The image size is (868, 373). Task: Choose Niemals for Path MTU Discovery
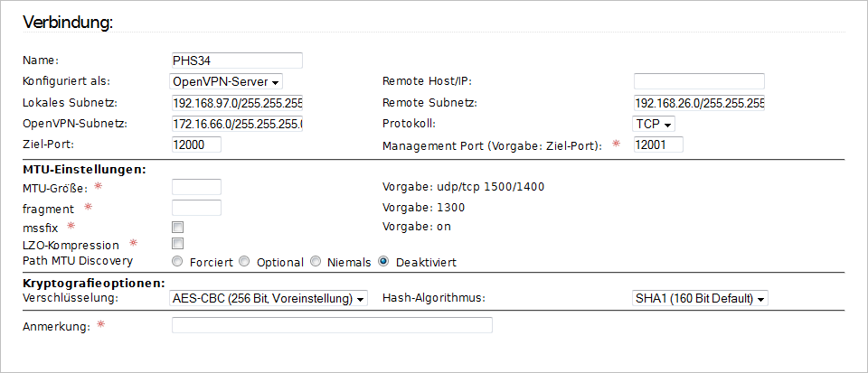pos(316,262)
